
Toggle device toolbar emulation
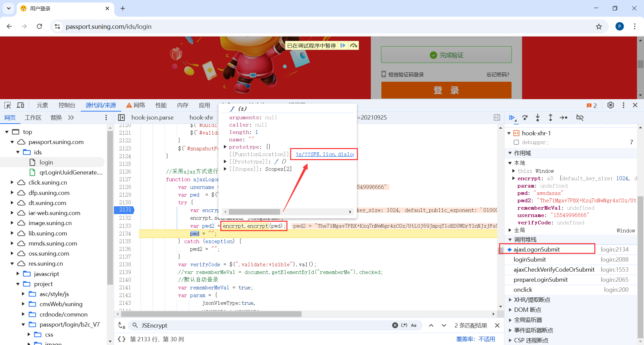(20, 105)
